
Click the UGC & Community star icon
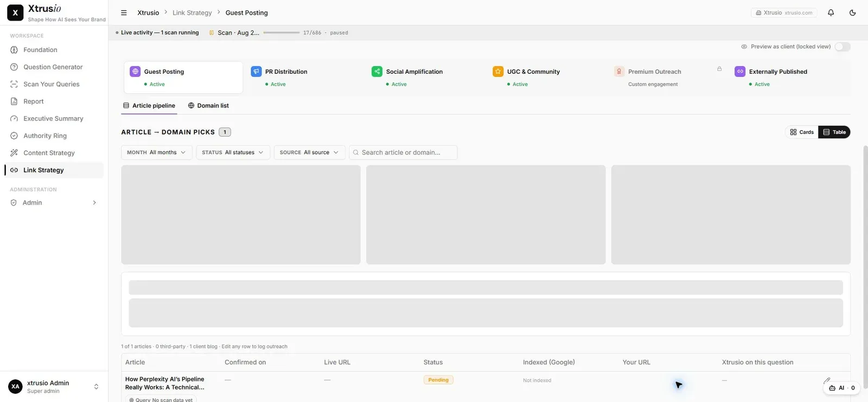click(498, 71)
